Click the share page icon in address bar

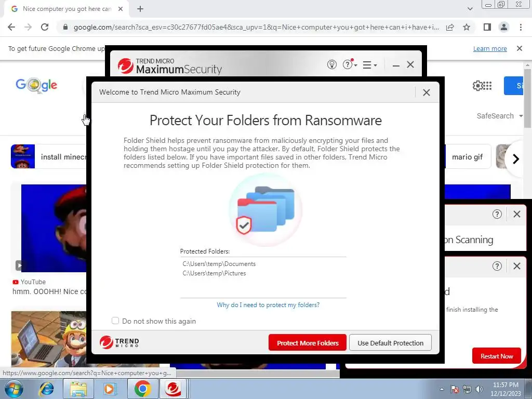click(450, 27)
